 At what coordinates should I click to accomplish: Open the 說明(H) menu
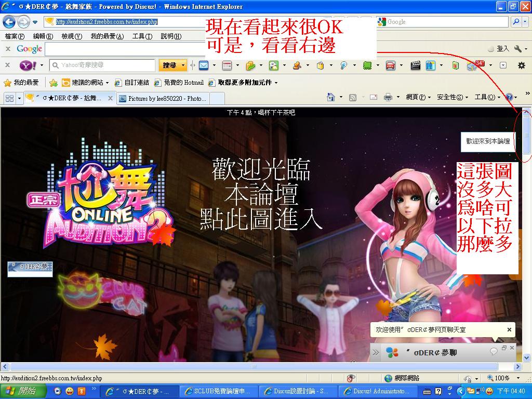(x=170, y=36)
